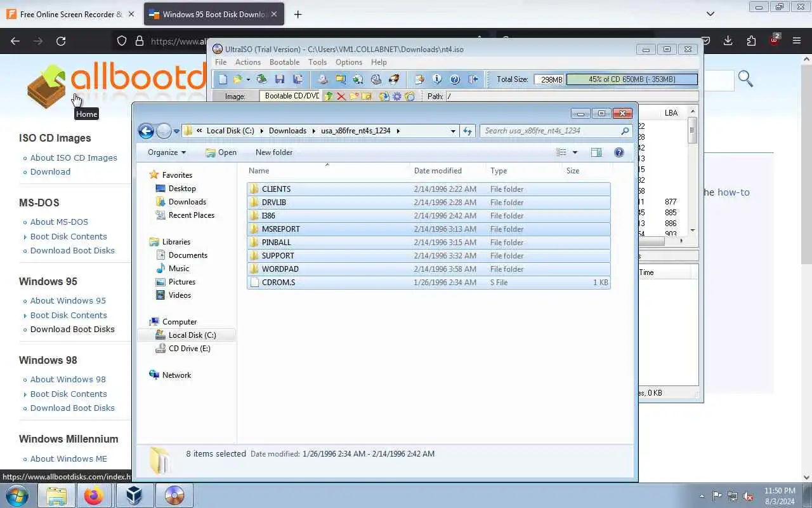The width and height of the screenshot is (812, 508).
Task: Click Boot Disk Contents link under Windows 95
Action: pyautogui.click(x=69, y=315)
